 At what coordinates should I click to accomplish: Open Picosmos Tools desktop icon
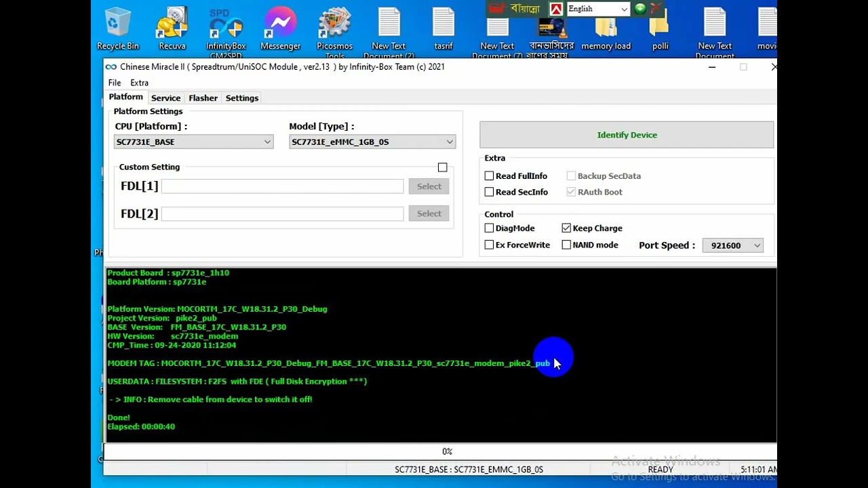click(334, 33)
